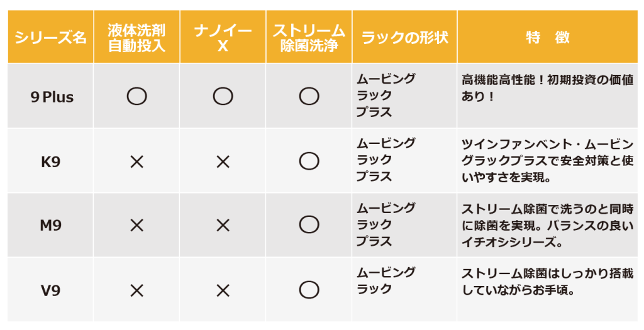Click the 9 Plus ナノイーX circle mark
This screenshot has height=330, width=644.
pyautogui.click(x=223, y=96)
